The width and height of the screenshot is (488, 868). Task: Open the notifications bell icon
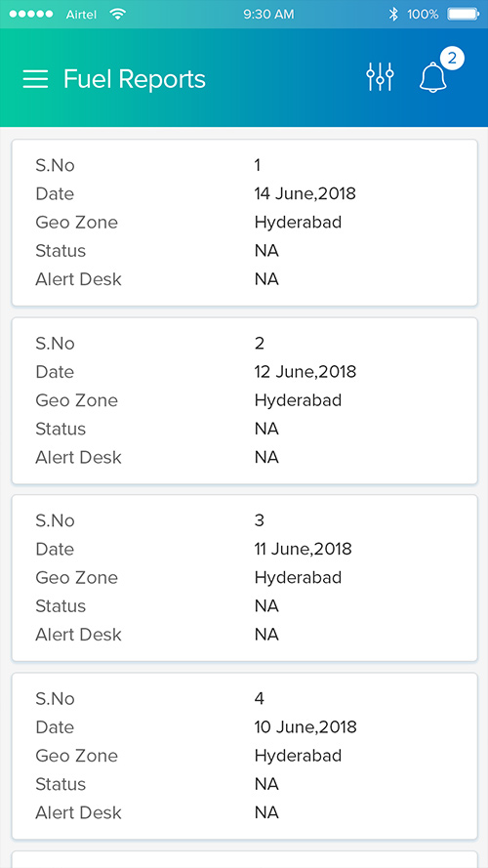[x=432, y=77]
